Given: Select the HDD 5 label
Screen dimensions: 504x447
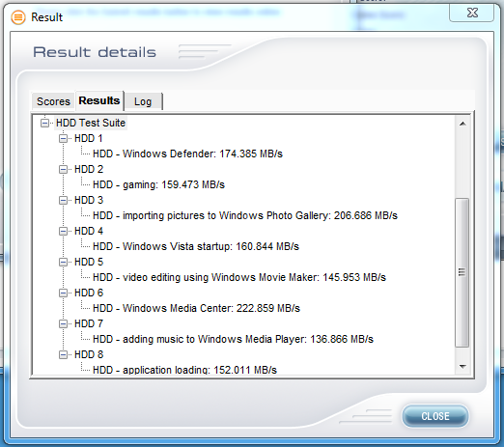Looking at the screenshot, I should click(x=89, y=262).
